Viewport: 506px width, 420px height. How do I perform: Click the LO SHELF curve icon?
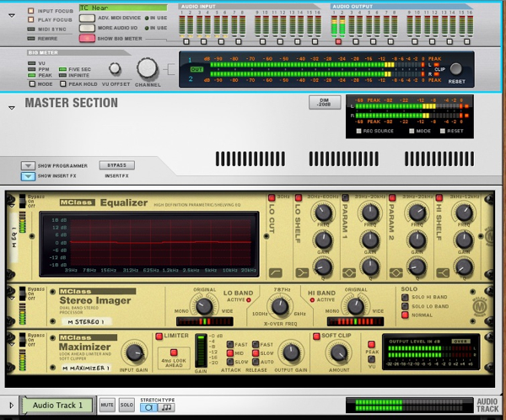point(302,273)
